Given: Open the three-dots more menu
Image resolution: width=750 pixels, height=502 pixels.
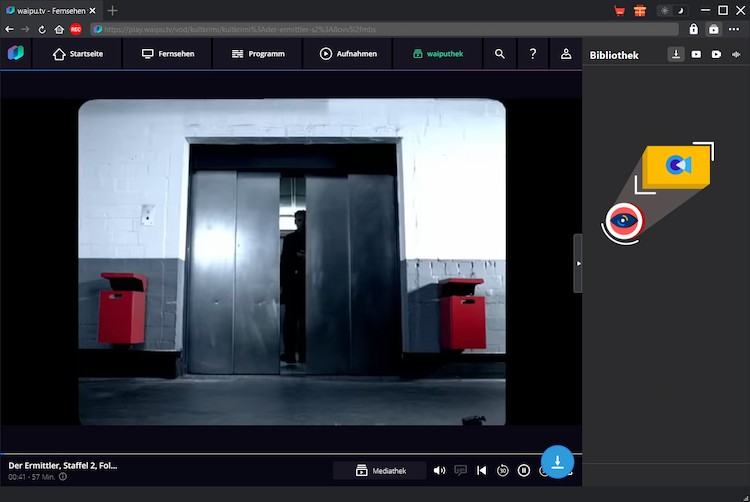Looking at the screenshot, I should (734, 29).
